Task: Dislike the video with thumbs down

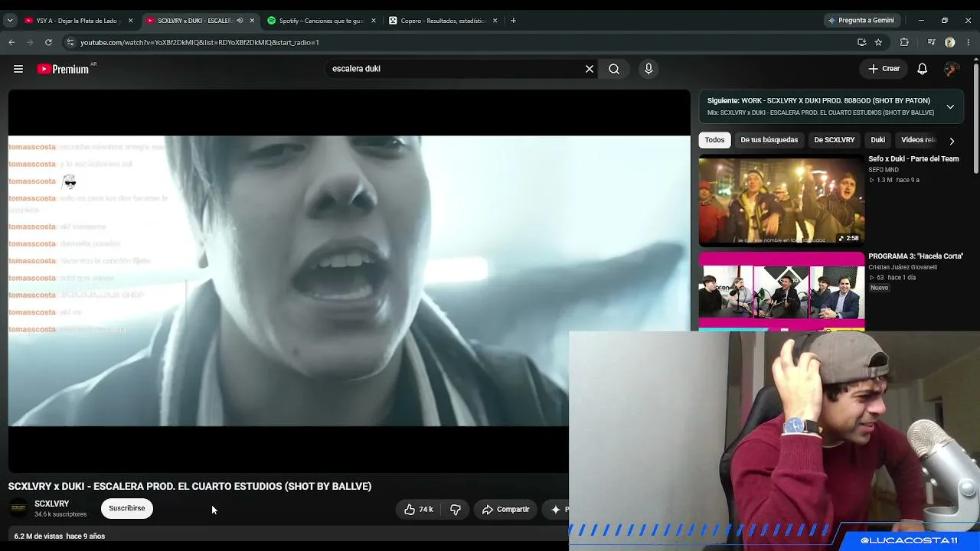Action: point(456,509)
